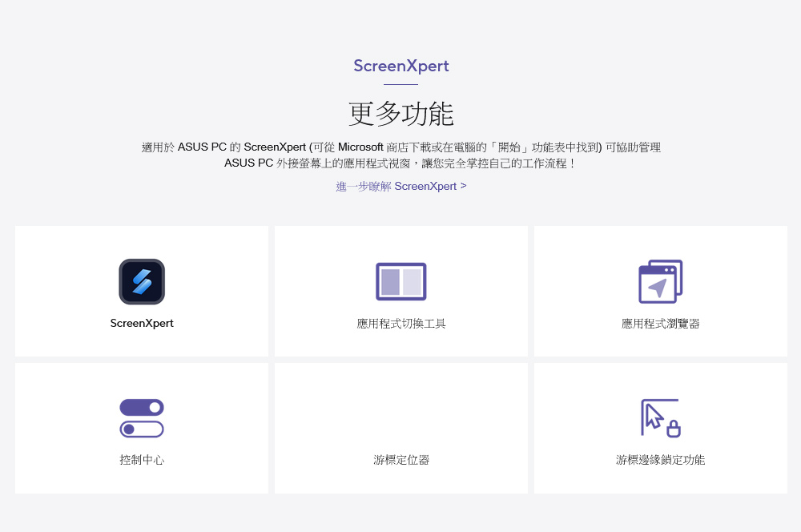
Task: Click the 游標邊緣鎖定功能 label
Action: 661,460
